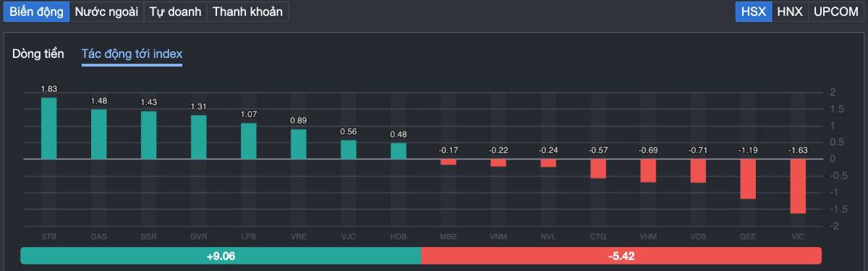Click the -0.69 value for VHM
The image size is (868, 271).
tap(648, 150)
